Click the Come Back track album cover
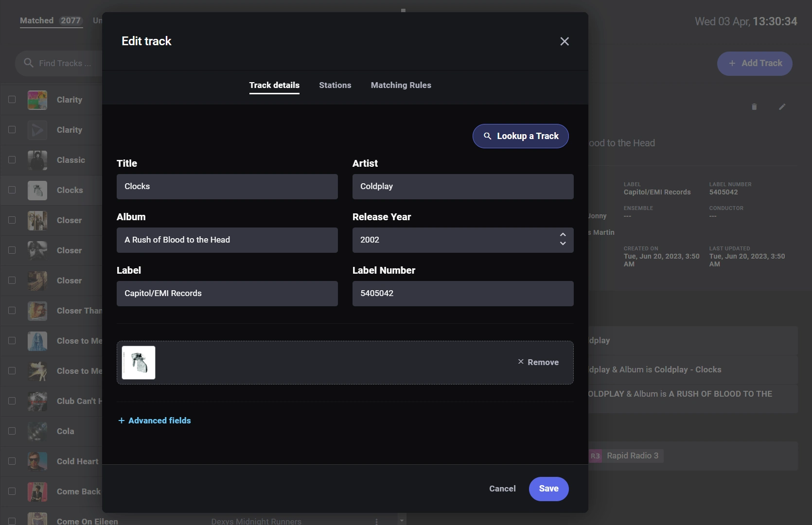 tap(37, 491)
